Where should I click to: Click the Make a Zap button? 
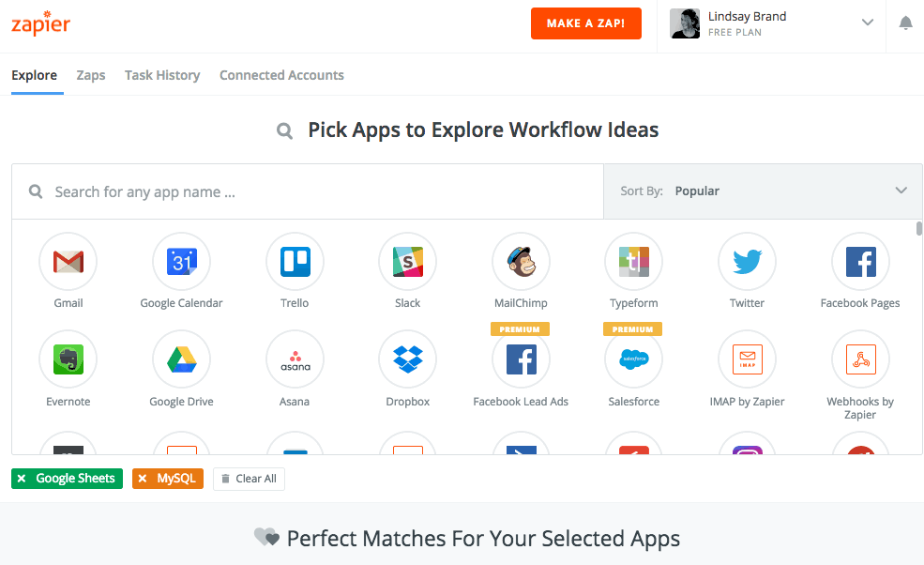coord(585,23)
